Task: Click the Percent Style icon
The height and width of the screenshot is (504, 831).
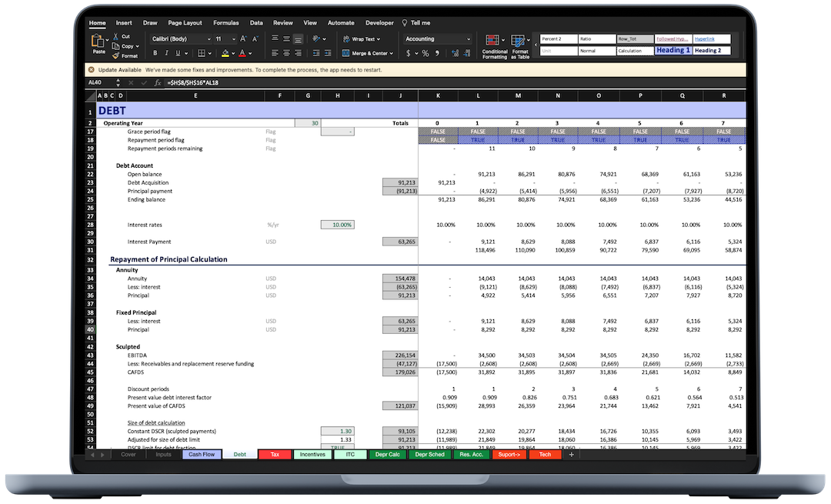Action: coord(426,53)
